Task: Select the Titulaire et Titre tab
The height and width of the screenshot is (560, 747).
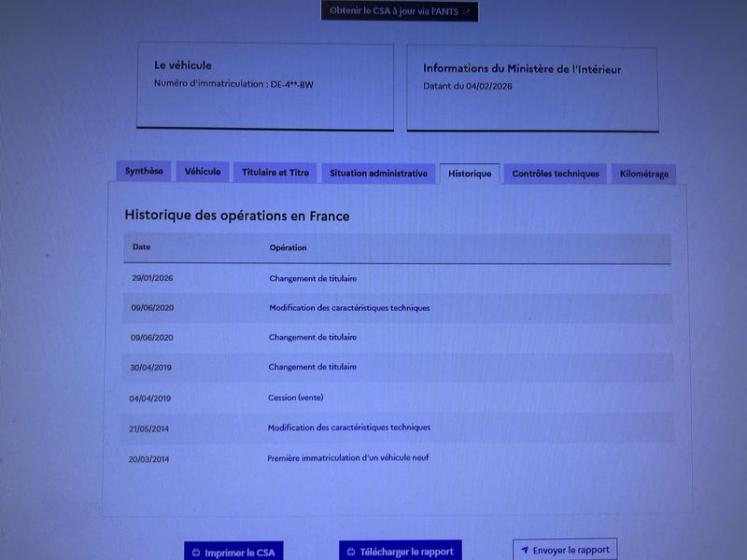Action: [x=275, y=173]
